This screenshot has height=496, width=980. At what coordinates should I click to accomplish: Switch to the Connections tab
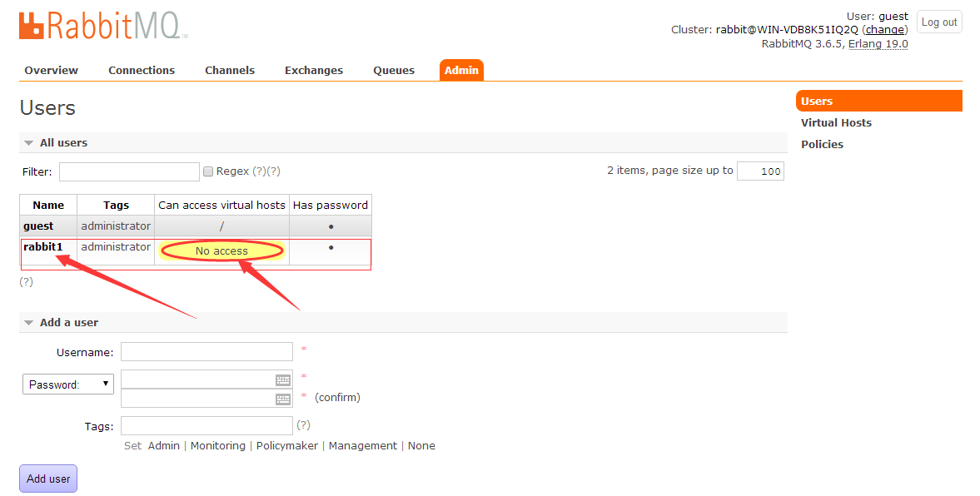pos(142,71)
